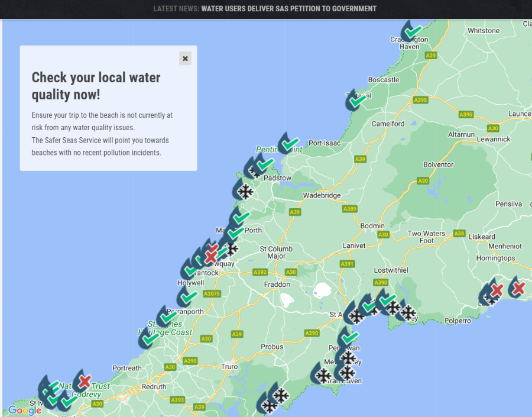This screenshot has height=417, width=532.
Task: Click the Altarnun label on map
Action: 461,134
